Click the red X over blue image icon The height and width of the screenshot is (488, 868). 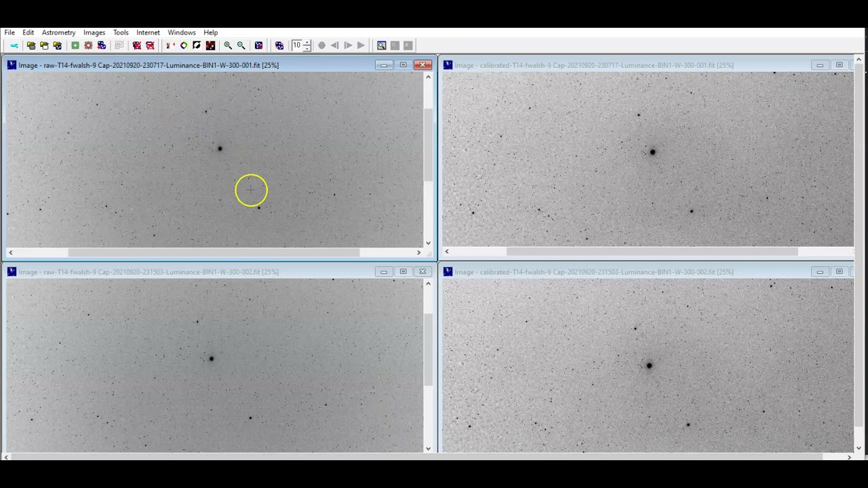(137, 45)
